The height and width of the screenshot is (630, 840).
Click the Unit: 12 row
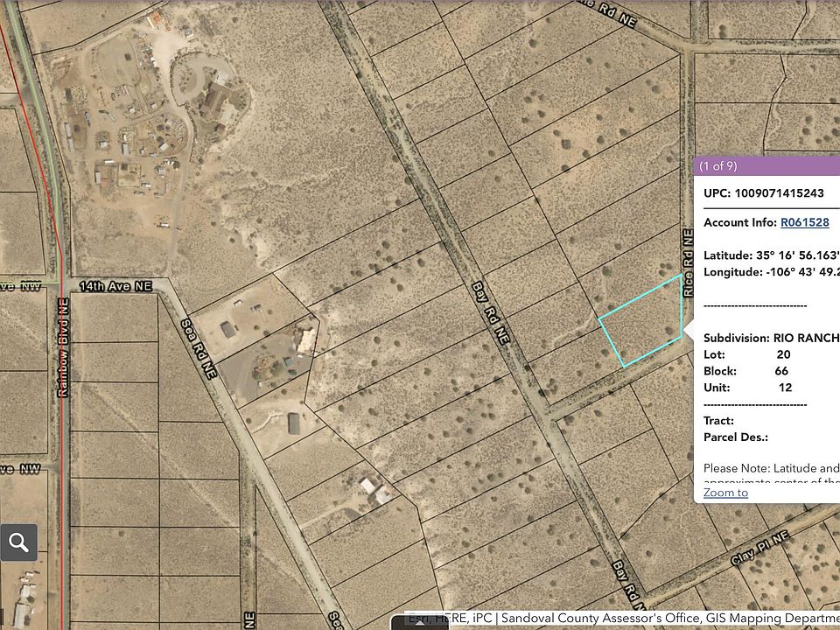pos(748,388)
